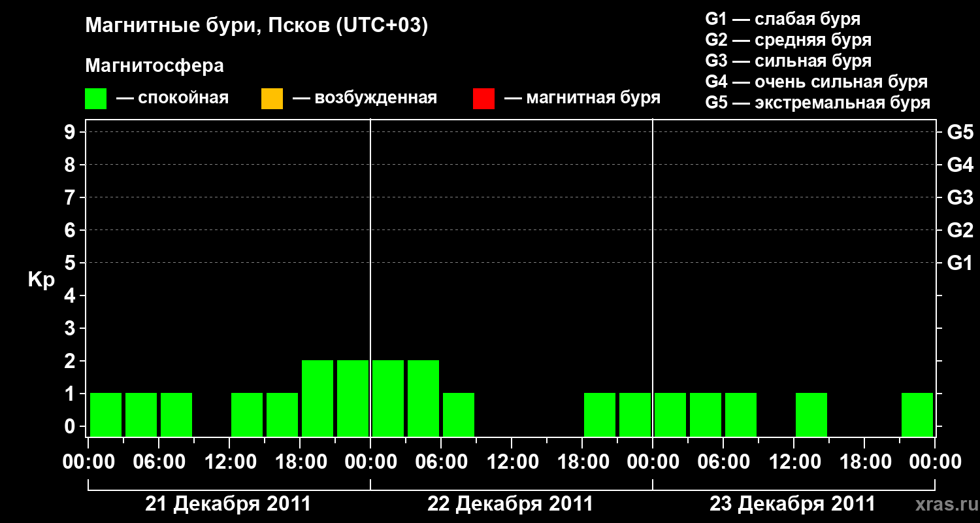Click the red 'магнитная буря' legend swatch

483,99
